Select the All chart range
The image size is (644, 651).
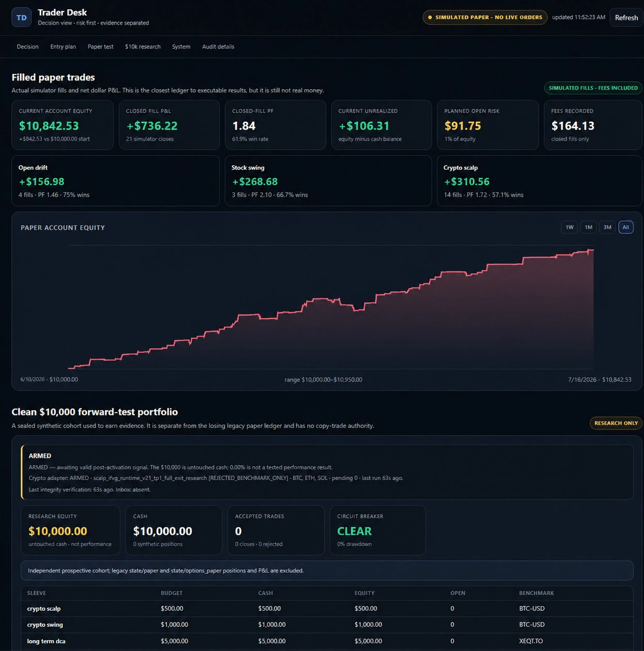pos(626,227)
